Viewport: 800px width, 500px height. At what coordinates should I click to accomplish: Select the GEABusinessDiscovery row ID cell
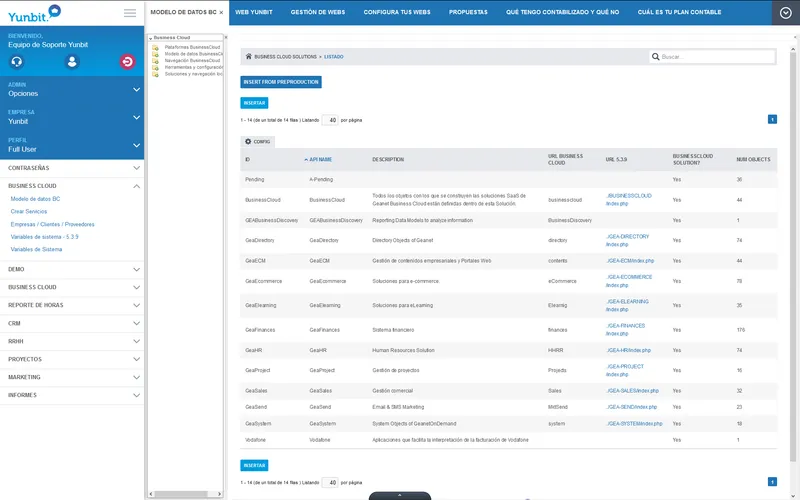(x=271, y=220)
